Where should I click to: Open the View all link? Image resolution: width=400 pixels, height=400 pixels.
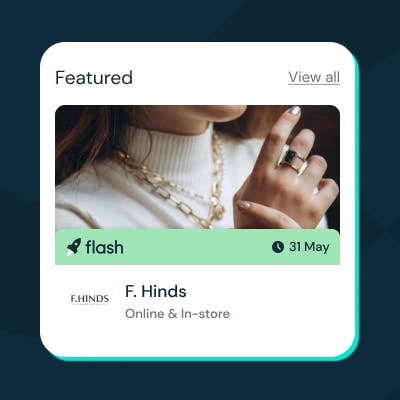[314, 77]
